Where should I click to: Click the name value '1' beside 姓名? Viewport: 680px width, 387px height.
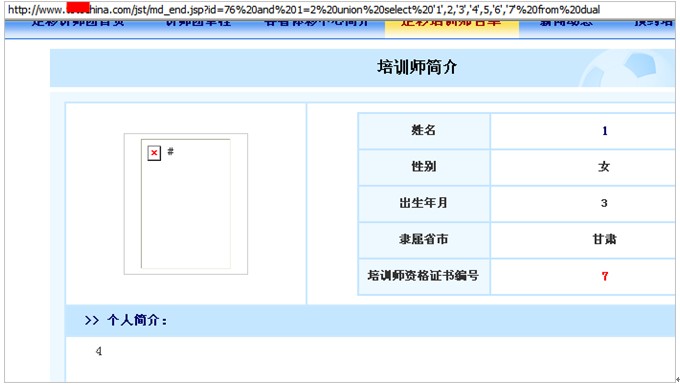605,131
